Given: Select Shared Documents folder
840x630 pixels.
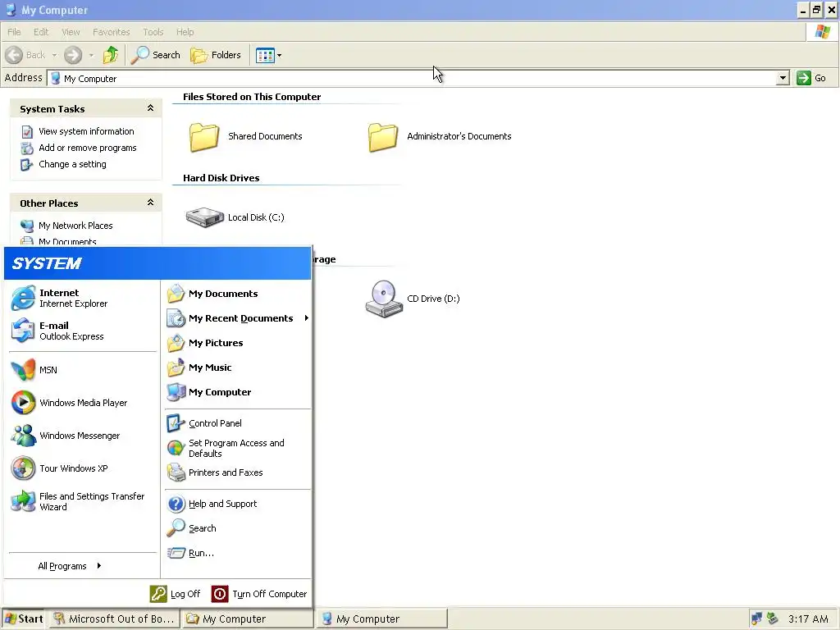Looking at the screenshot, I should [x=245, y=136].
